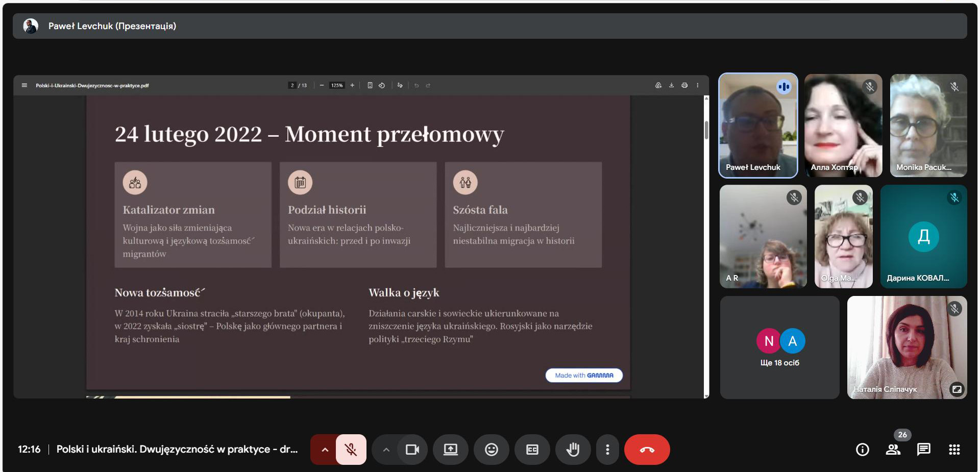This screenshot has height=472, width=980.
Task: Click the PDF vertical scrollbar thumb
Action: tap(706, 130)
